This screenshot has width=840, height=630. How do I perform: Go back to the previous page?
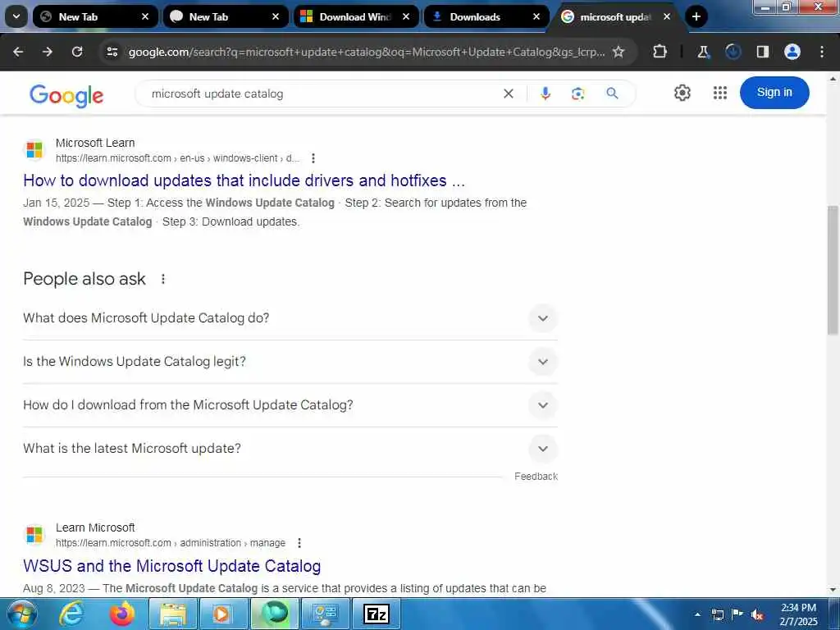18,52
